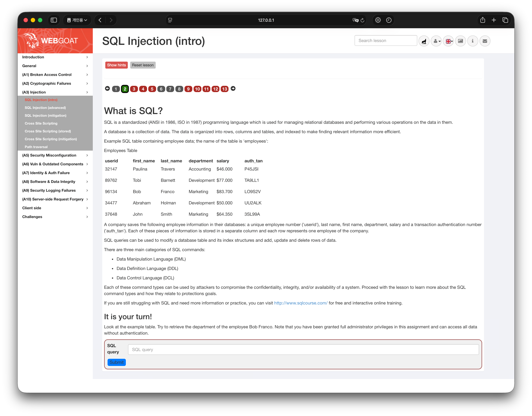
Task: Submit the SQL query
Action: [x=116, y=362]
